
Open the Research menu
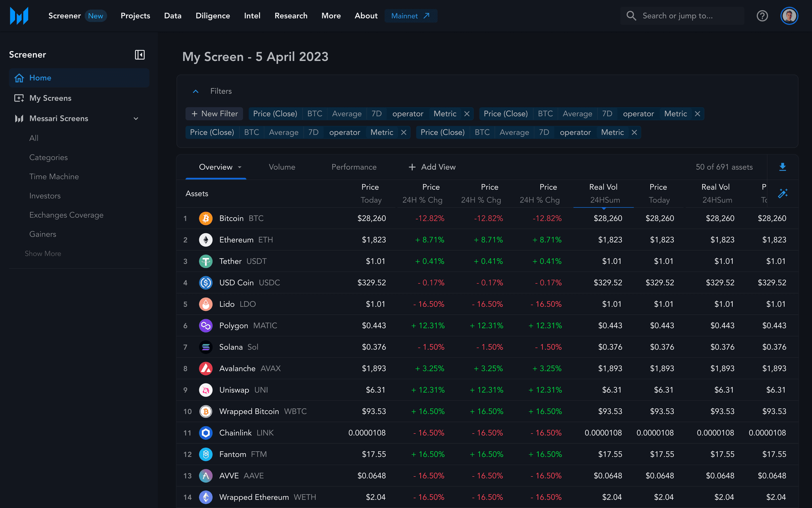pyautogui.click(x=291, y=16)
